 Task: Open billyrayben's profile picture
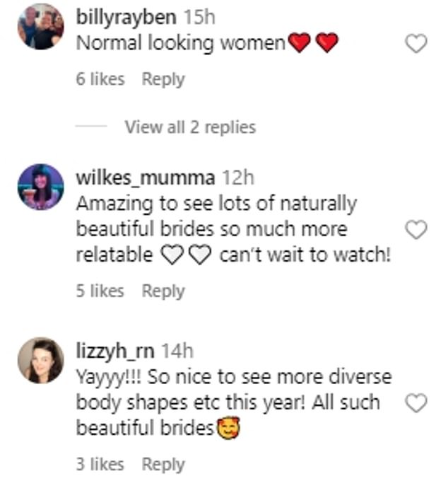[x=40, y=26]
